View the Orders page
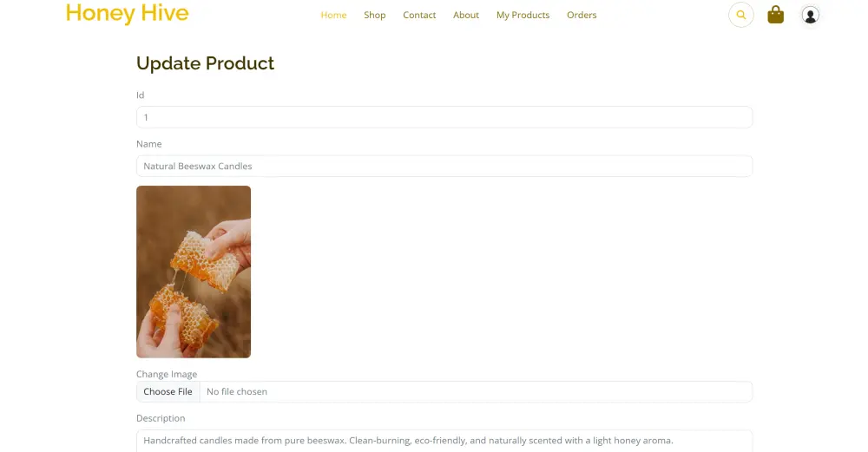Image resolution: width=868 pixels, height=452 pixels. pos(582,15)
